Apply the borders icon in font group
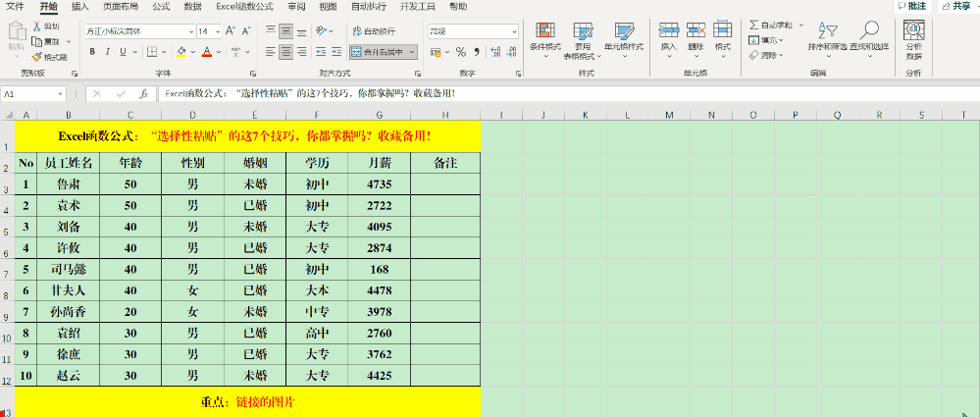Viewport: 980px width, 417px height. coord(151,51)
